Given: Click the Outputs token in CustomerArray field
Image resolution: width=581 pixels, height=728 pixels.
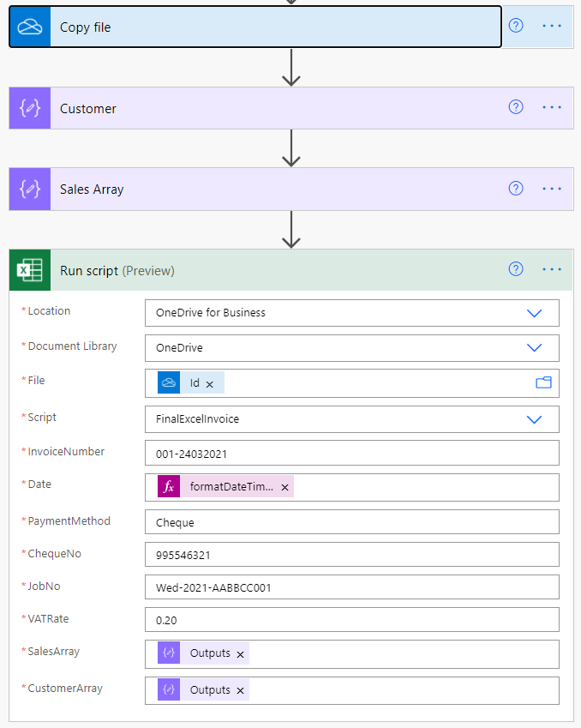Looking at the screenshot, I should tap(209, 690).
